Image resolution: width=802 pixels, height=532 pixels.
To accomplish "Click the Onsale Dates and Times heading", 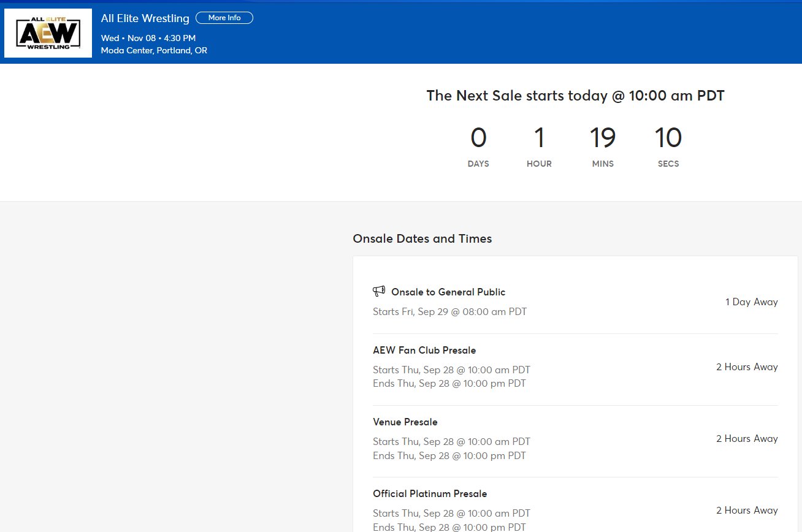I will coord(422,238).
